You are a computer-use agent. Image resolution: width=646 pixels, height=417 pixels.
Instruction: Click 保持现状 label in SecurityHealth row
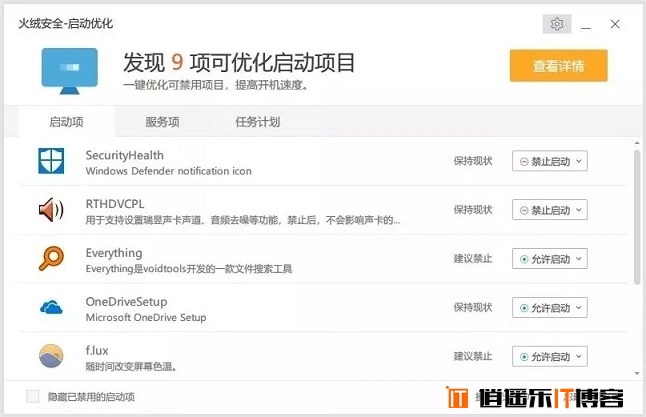pyautogui.click(x=473, y=161)
